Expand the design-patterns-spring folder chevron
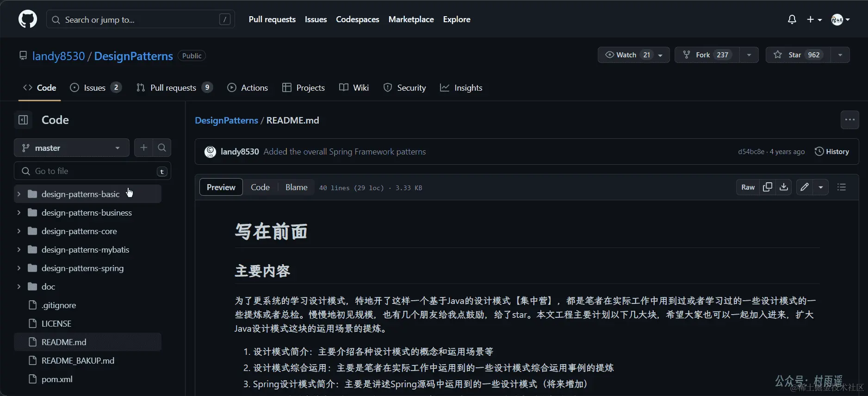The image size is (868, 396). click(19, 268)
